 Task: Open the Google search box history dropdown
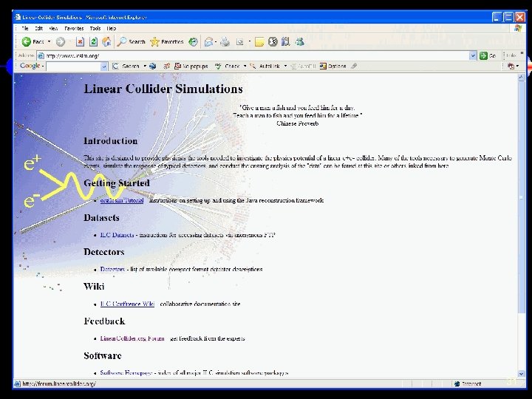[x=104, y=66]
